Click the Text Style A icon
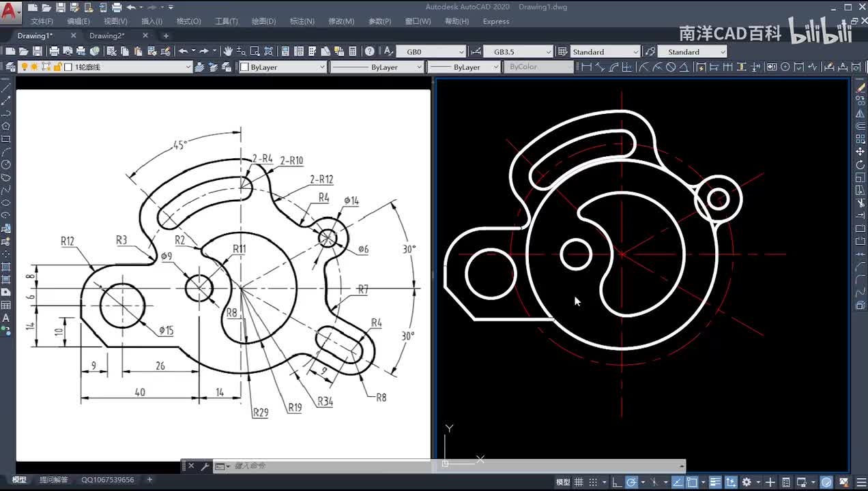Screen dimensions: 868x491 (387, 51)
